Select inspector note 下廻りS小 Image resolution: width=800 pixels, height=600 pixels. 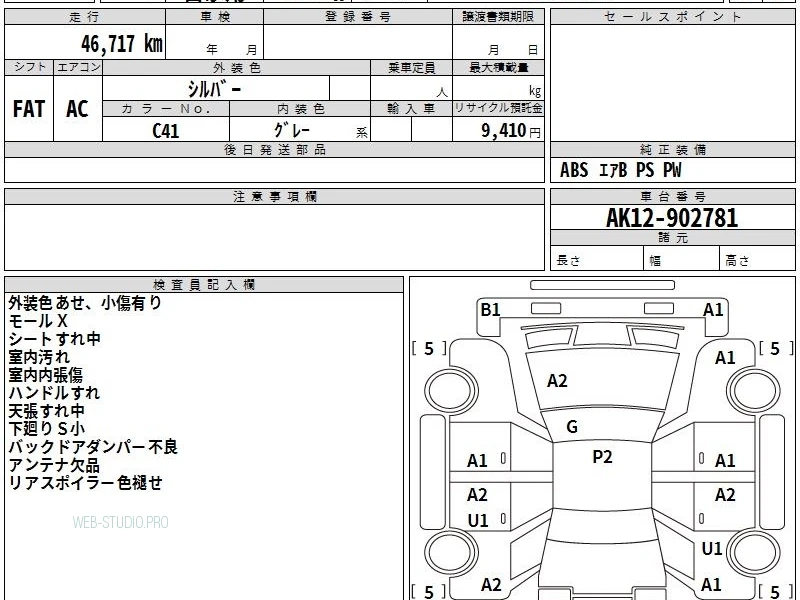pyautogui.click(x=46, y=429)
